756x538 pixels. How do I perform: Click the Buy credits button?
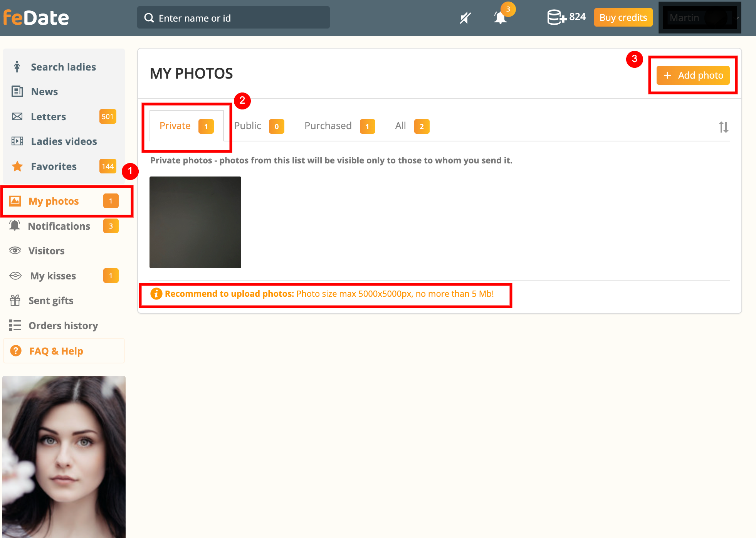[x=623, y=17]
